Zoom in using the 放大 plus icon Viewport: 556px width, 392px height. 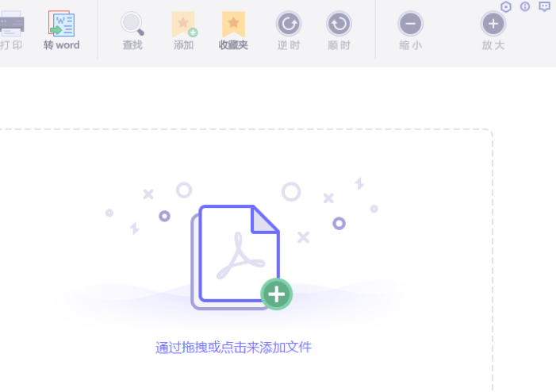click(x=493, y=24)
